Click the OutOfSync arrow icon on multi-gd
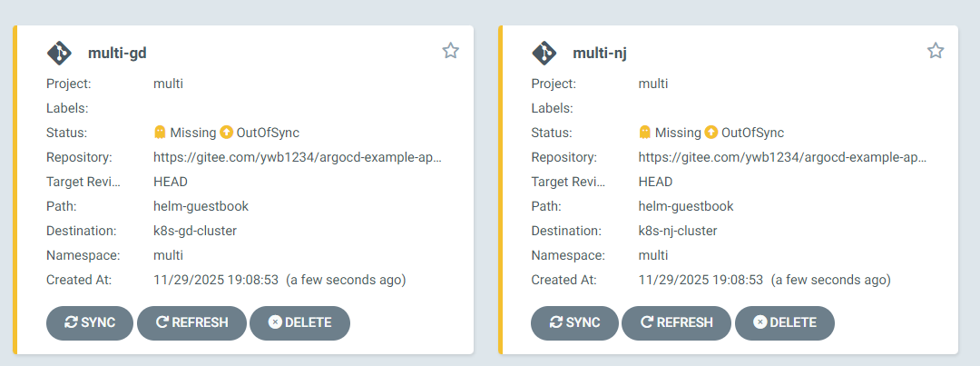 pos(226,132)
